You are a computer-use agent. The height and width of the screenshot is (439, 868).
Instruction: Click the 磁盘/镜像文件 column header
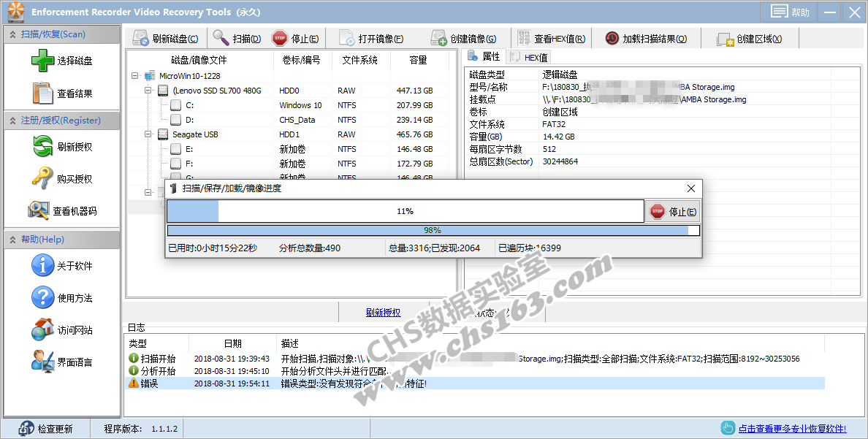coord(200,60)
